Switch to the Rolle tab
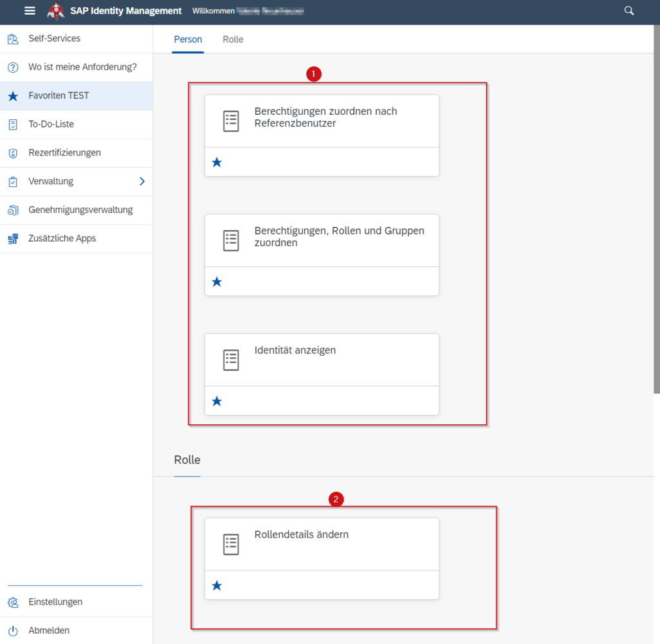Screen dimensions: 660x644 point(233,39)
